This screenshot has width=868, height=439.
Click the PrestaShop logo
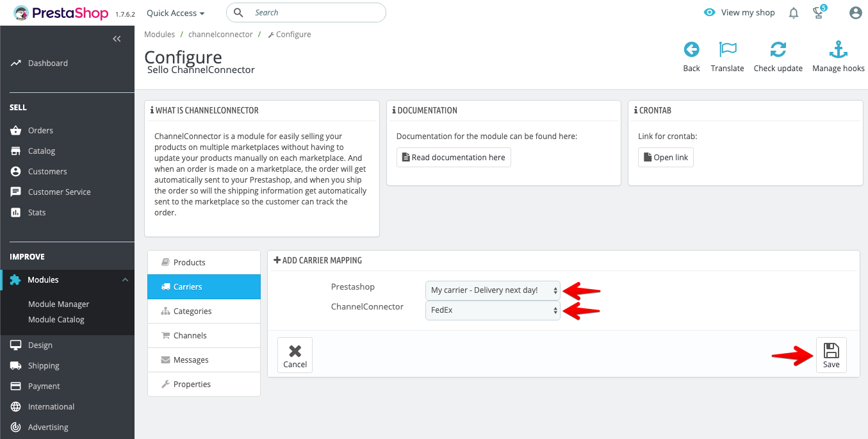[61, 13]
